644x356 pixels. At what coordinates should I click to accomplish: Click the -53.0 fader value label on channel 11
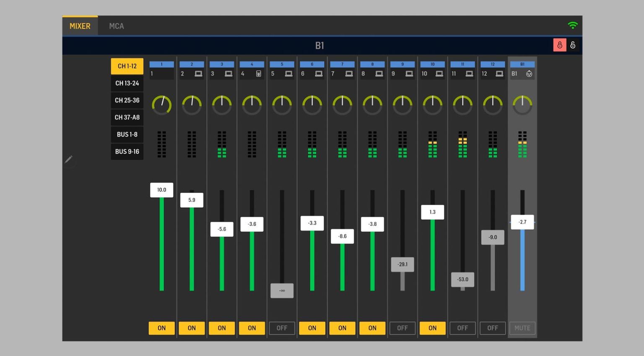(462, 279)
